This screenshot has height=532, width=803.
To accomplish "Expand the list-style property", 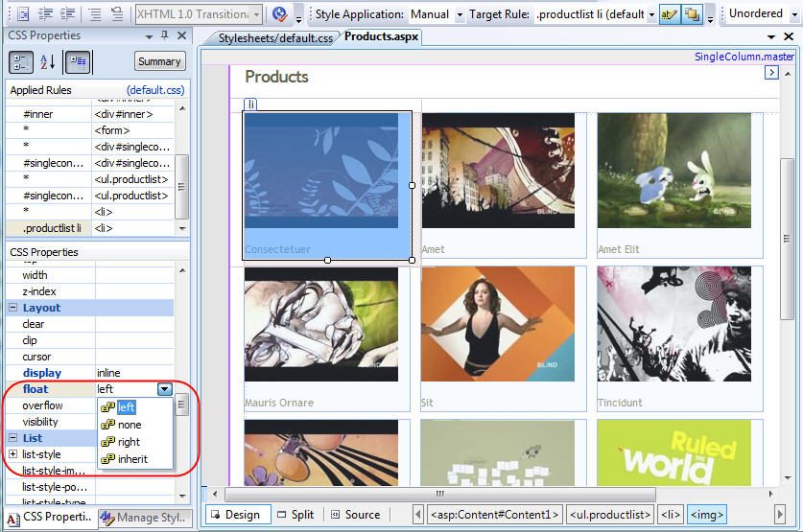I will pos(13,454).
